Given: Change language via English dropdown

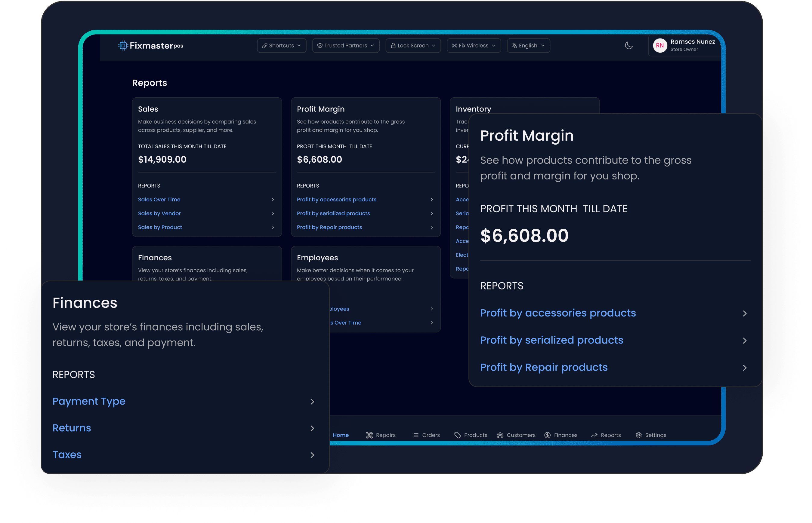Looking at the screenshot, I should coord(528,45).
